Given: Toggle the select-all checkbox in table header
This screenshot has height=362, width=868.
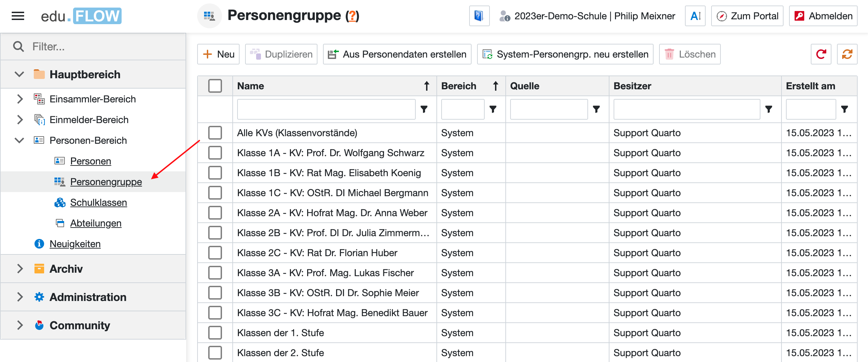Looking at the screenshot, I should click(215, 86).
